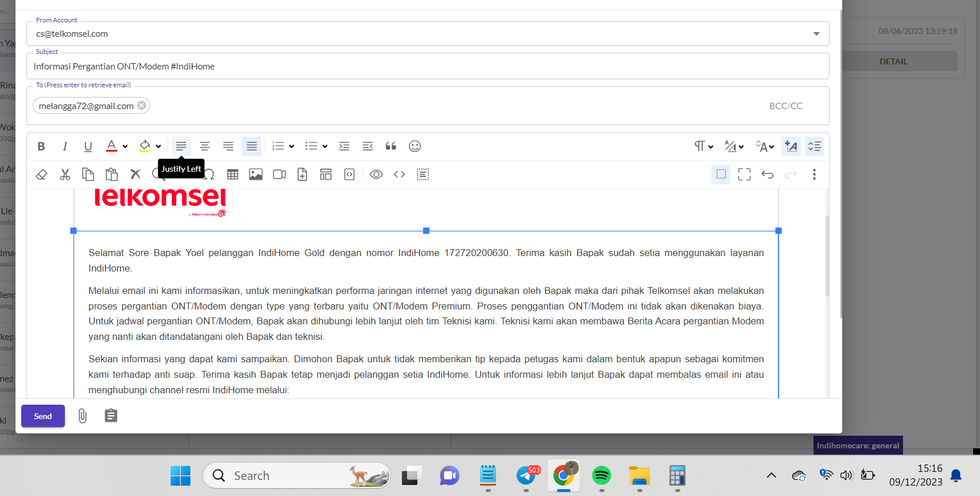Apply red font color A button
980x496 pixels.
click(111, 146)
